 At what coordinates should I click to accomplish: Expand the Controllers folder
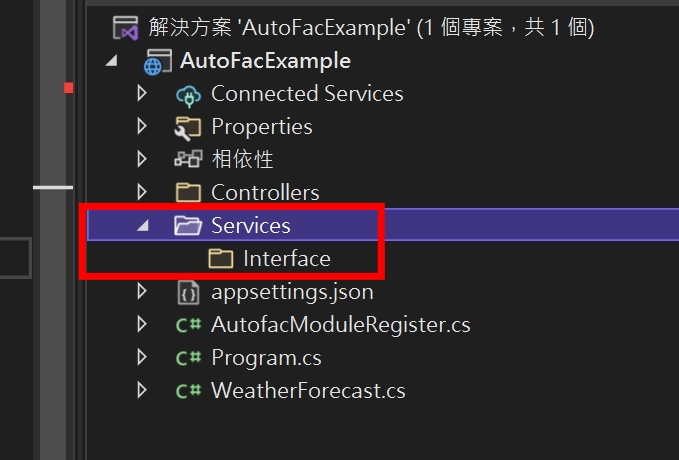click(142, 192)
